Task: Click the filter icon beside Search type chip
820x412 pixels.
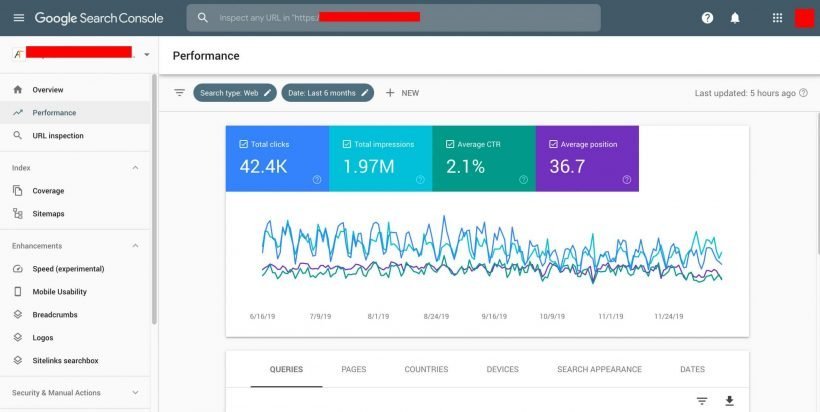Action: 179,93
